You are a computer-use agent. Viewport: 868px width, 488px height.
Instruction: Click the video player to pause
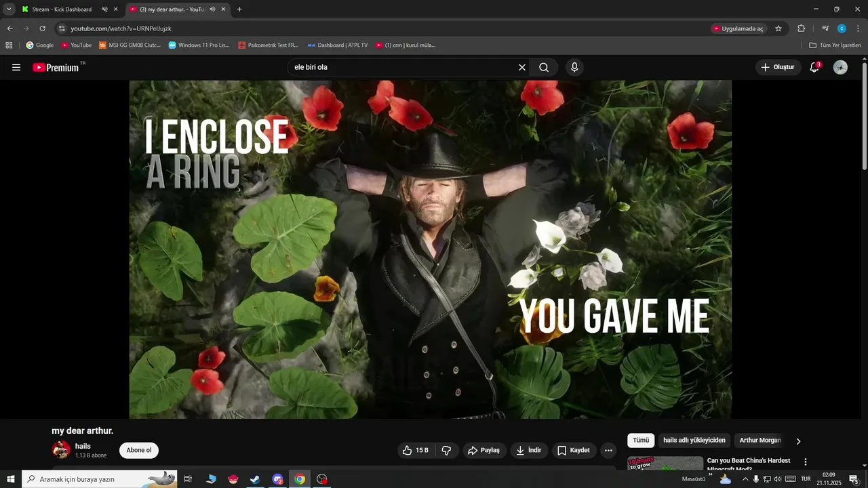(430, 249)
